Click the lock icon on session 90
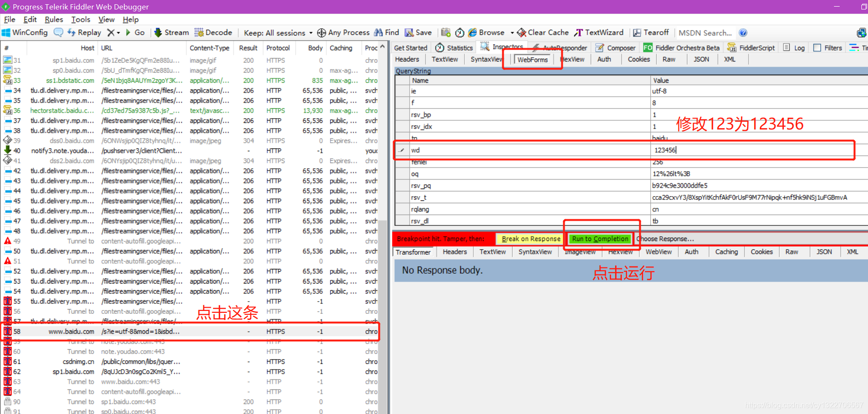Viewport: 868px width, 414px height. coord(8,402)
